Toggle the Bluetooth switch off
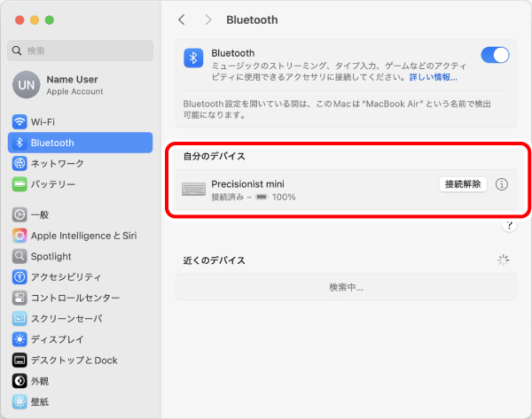 [x=495, y=55]
